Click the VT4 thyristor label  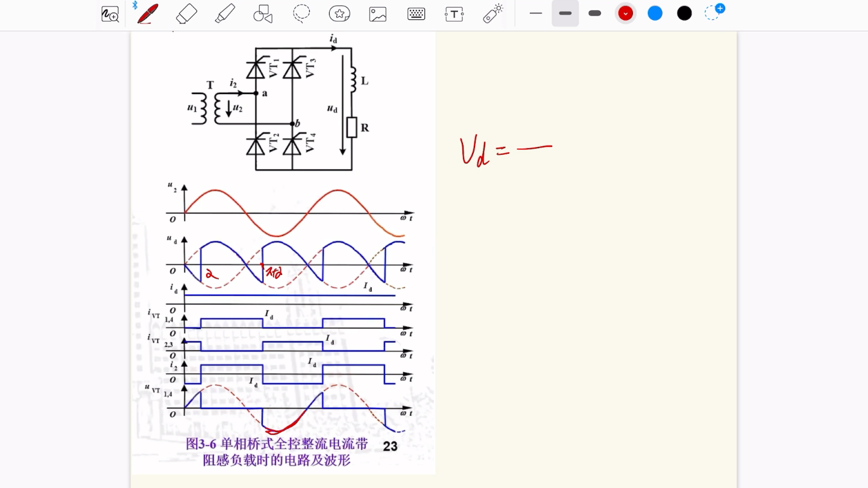(x=310, y=143)
